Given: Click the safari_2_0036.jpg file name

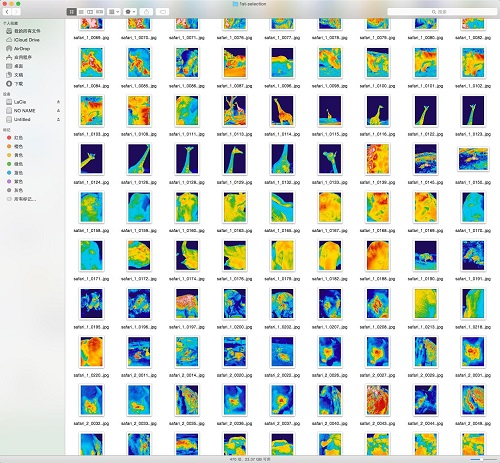Looking at the screenshot, I should [235, 424].
